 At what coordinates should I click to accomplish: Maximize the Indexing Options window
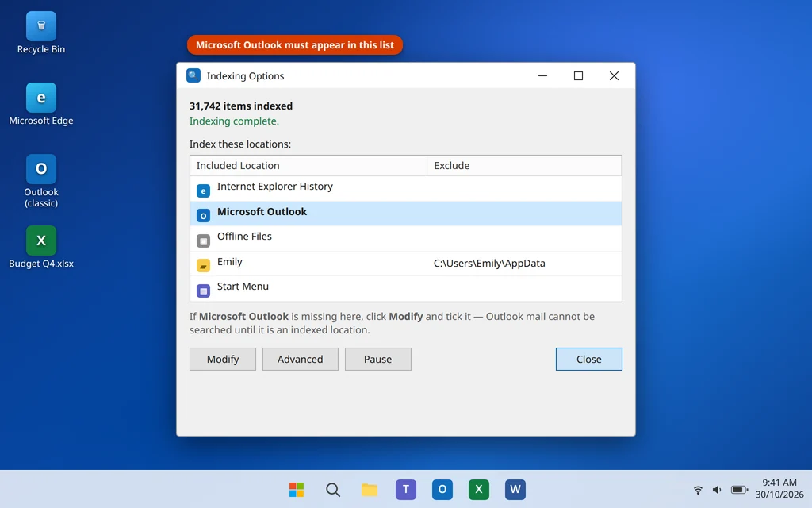578,75
